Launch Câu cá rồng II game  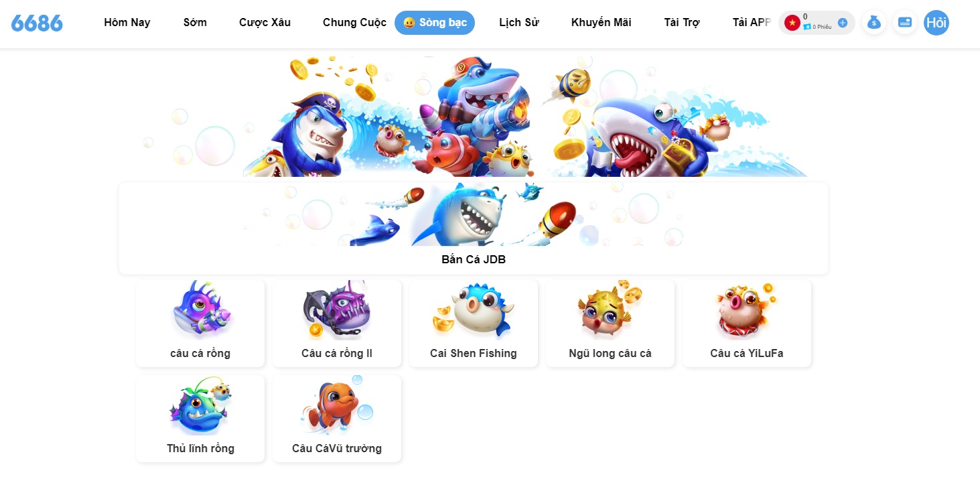pyautogui.click(x=337, y=324)
